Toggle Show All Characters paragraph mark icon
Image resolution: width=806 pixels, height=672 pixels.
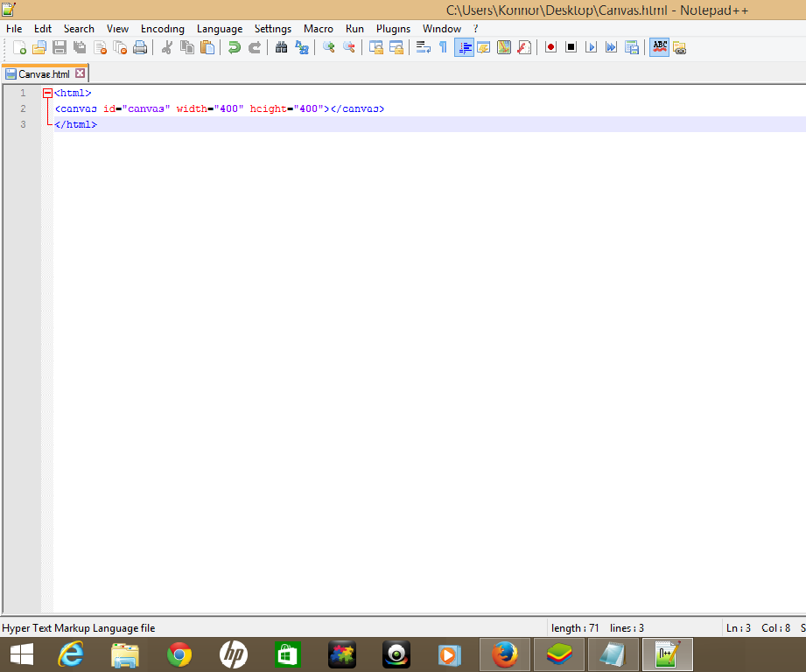pos(443,48)
